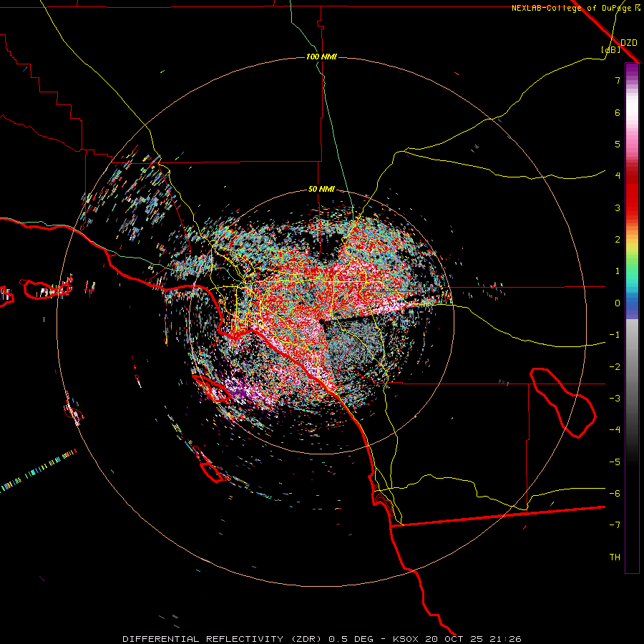Click the -7 dB label on color scale

coord(615,525)
